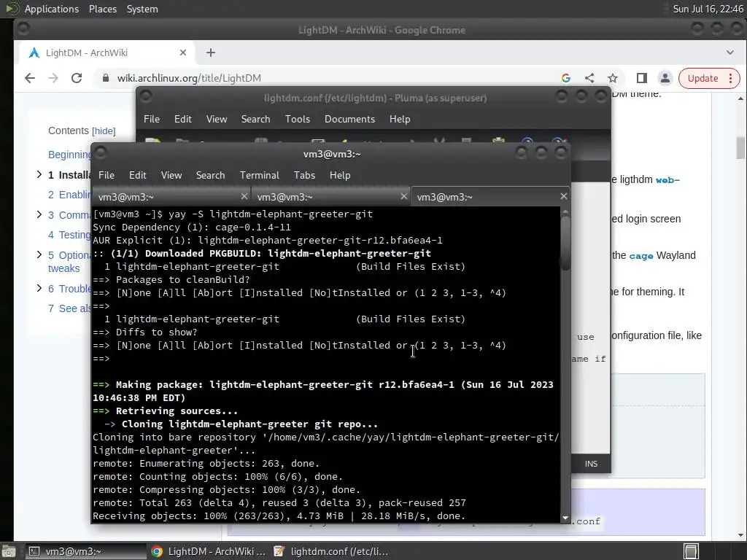Click the Chrome page scrollbar thumb
Image resolution: width=747 pixels, height=560 pixels.
coord(740,147)
